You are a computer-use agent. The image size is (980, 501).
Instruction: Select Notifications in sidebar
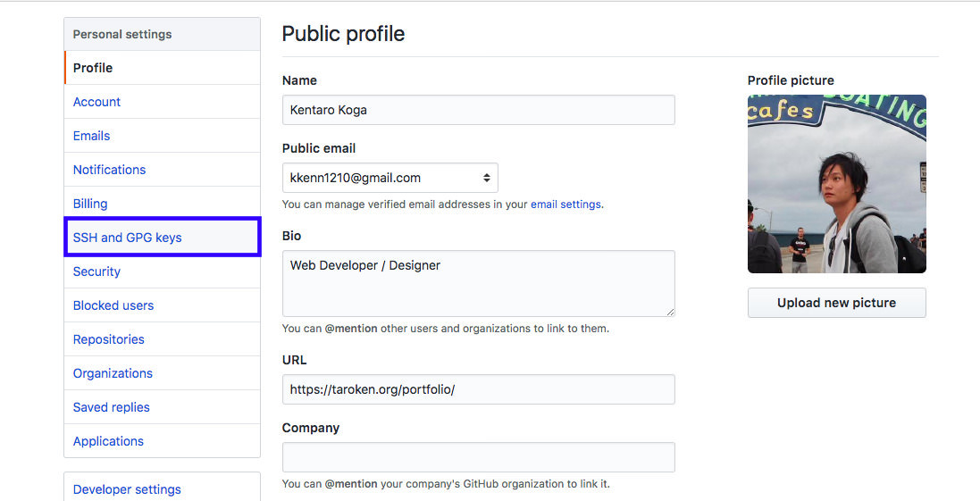(x=109, y=170)
